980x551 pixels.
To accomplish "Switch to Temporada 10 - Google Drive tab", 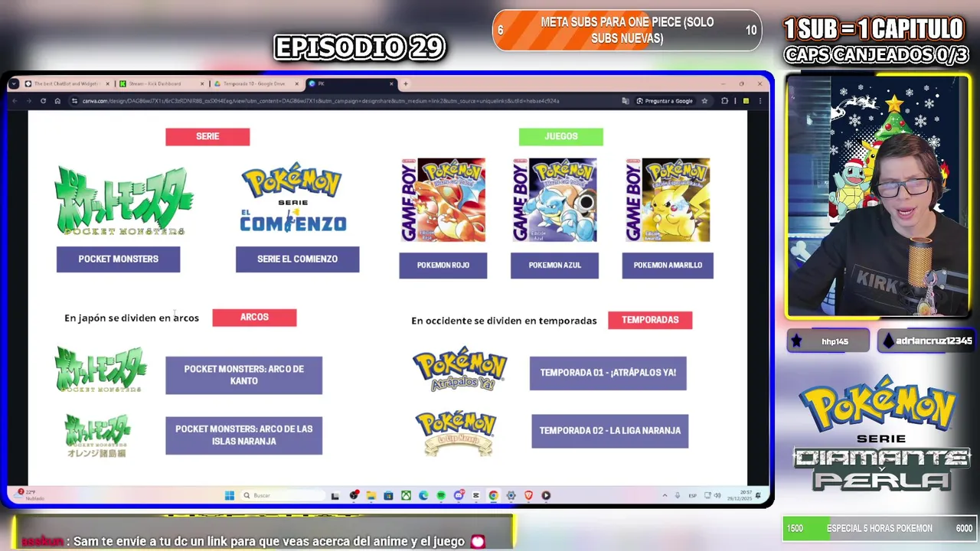I will (x=256, y=83).
